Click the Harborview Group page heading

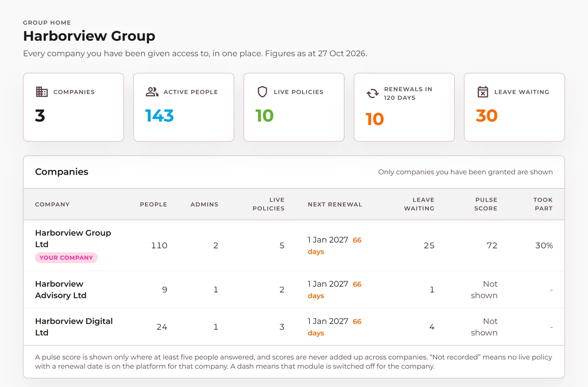[x=89, y=36]
